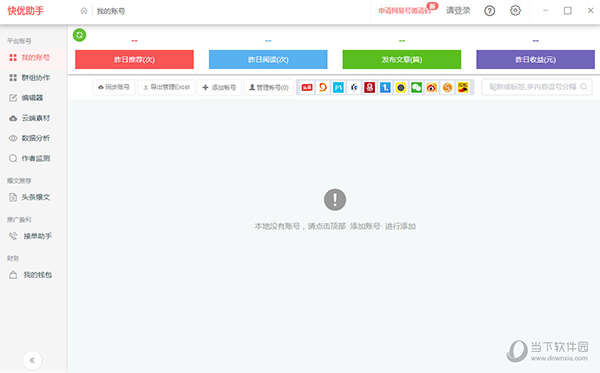Go home via the house icon
This screenshot has width=600, height=373.
tap(84, 11)
